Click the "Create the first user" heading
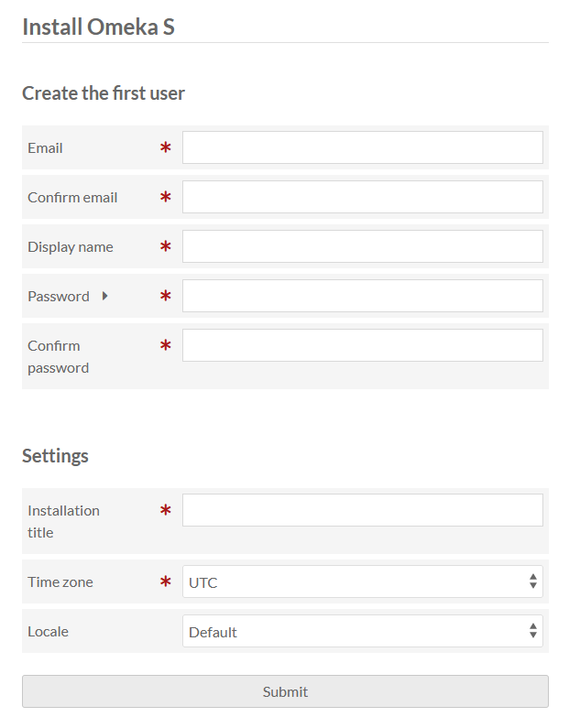 pos(104,93)
